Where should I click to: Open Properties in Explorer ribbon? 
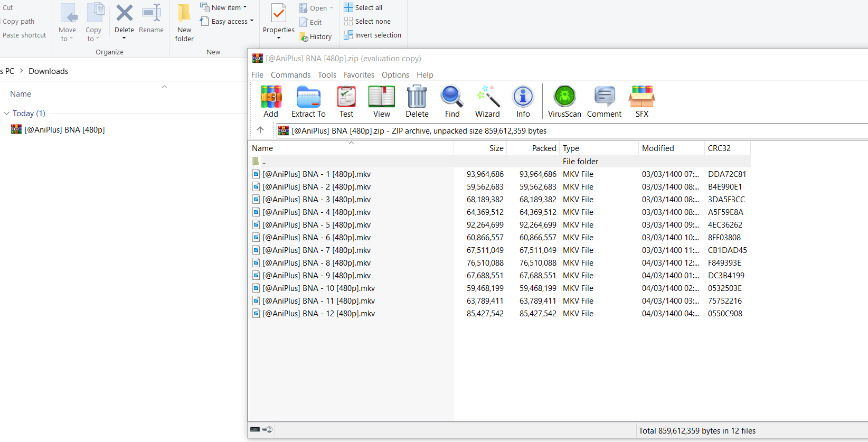point(279,18)
